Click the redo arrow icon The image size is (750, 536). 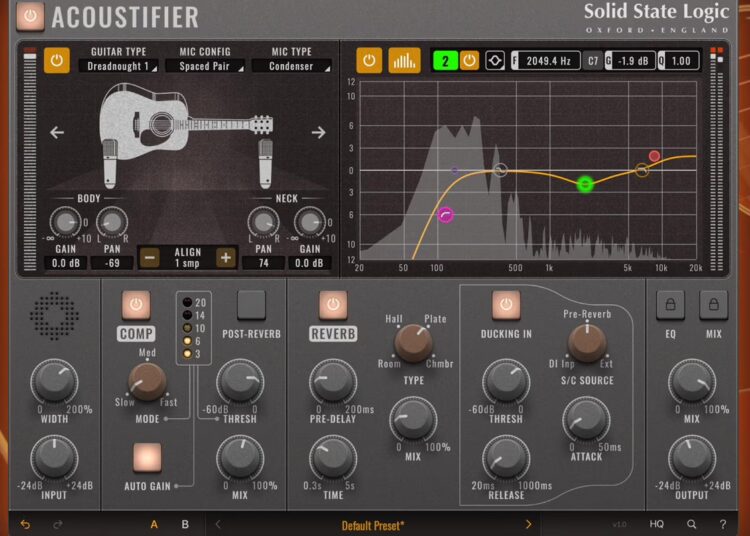coord(57,525)
